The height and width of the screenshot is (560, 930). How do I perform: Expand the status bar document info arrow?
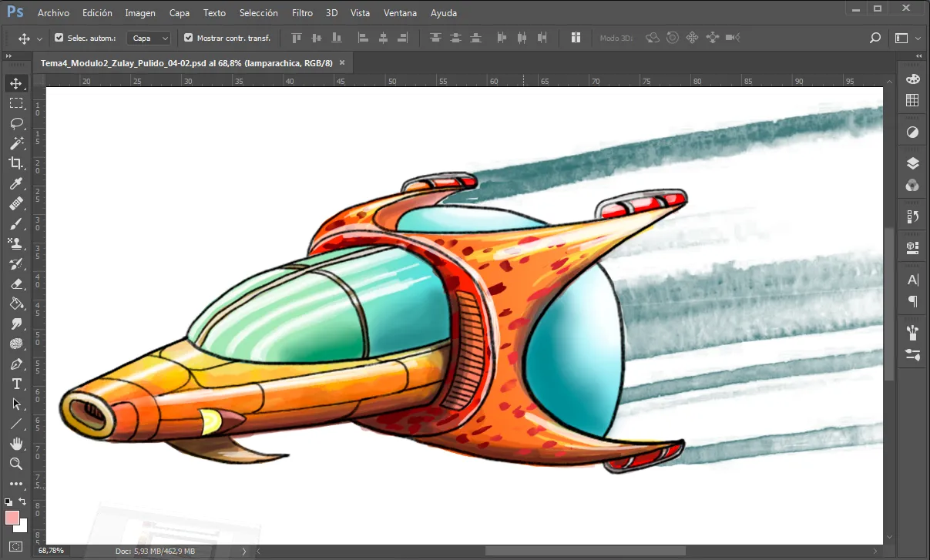pos(244,551)
